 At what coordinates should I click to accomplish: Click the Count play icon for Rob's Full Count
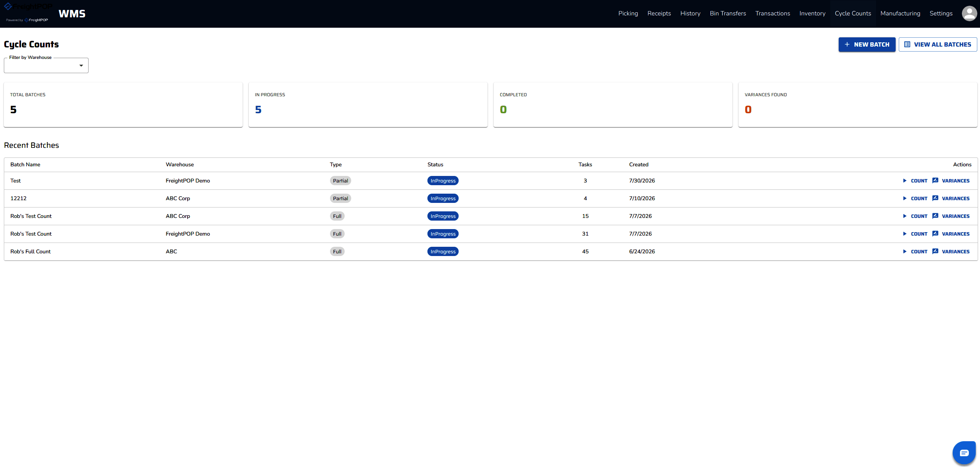click(905, 251)
